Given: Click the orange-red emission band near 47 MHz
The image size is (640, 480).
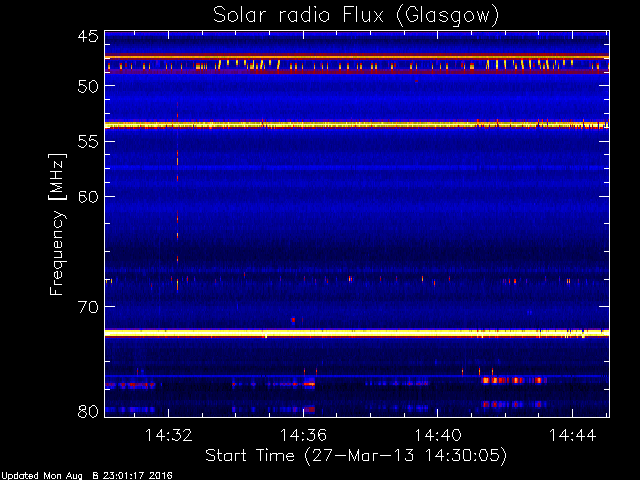Looking at the screenshot, I should (357, 57).
